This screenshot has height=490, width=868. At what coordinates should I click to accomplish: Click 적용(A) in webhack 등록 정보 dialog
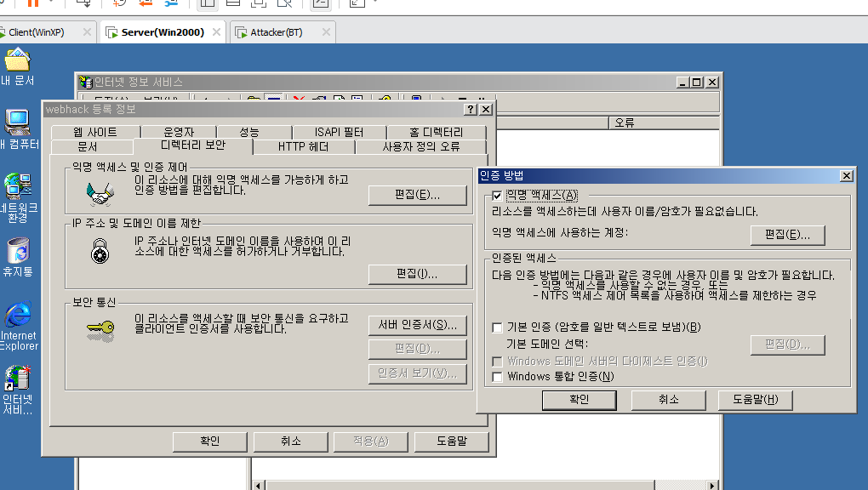click(371, 442)
